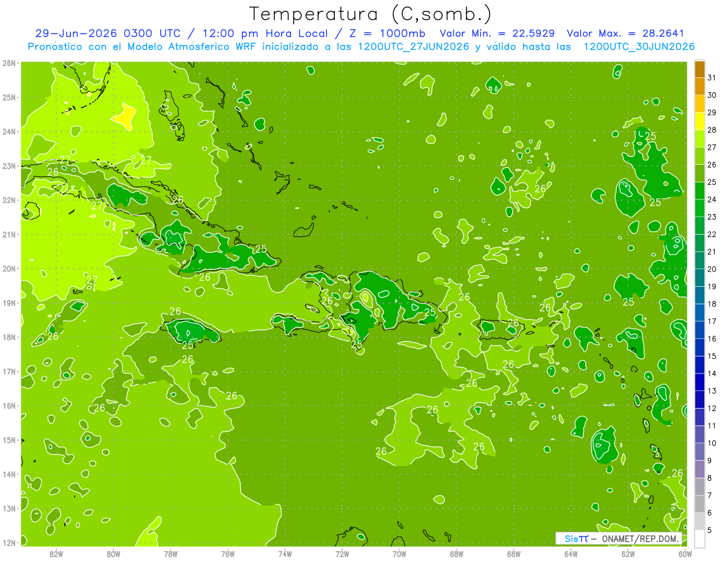Click the '68W' longitude axis label
Viewport: 728px width, 562px height.
click(x=456, y=554)
